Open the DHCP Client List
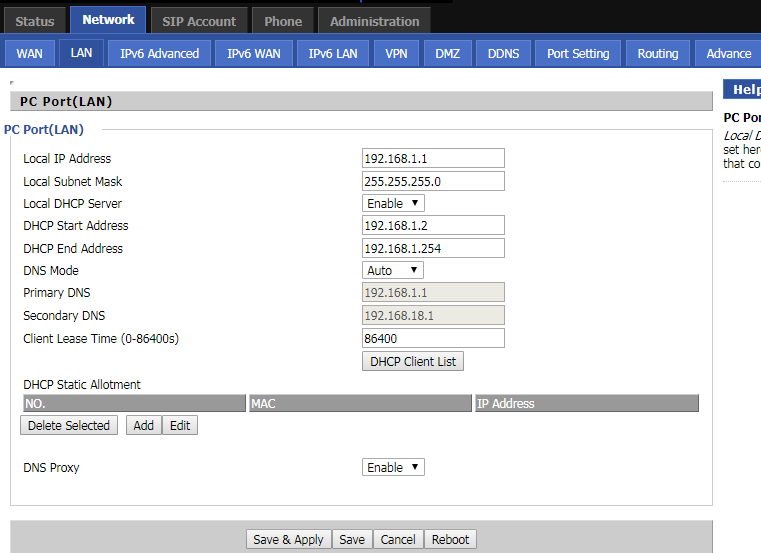Viewport: 761px width, 553px height. (412, 361)
